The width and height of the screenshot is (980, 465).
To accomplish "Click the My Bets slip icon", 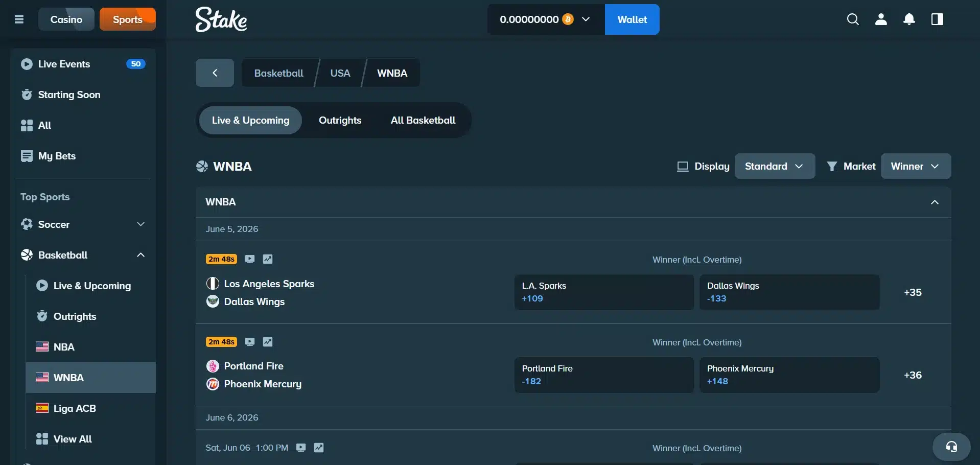I will (x=27, y=156).
